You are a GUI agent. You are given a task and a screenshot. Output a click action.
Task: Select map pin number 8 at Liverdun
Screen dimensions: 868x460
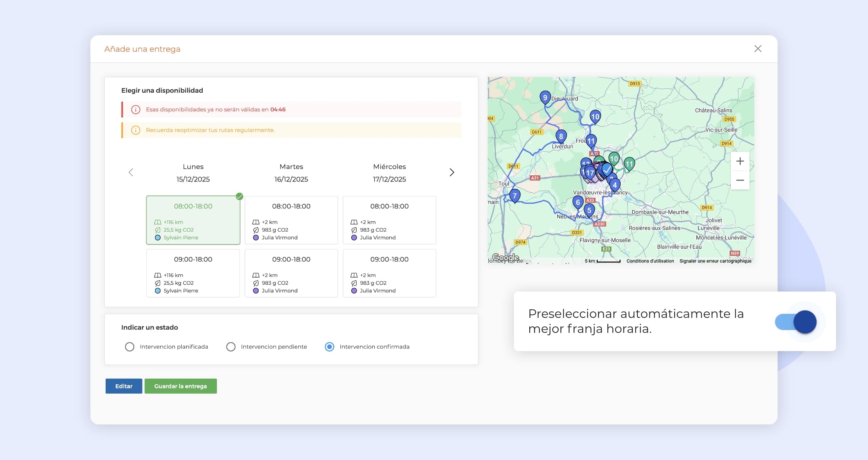click(x=561, y=136)
